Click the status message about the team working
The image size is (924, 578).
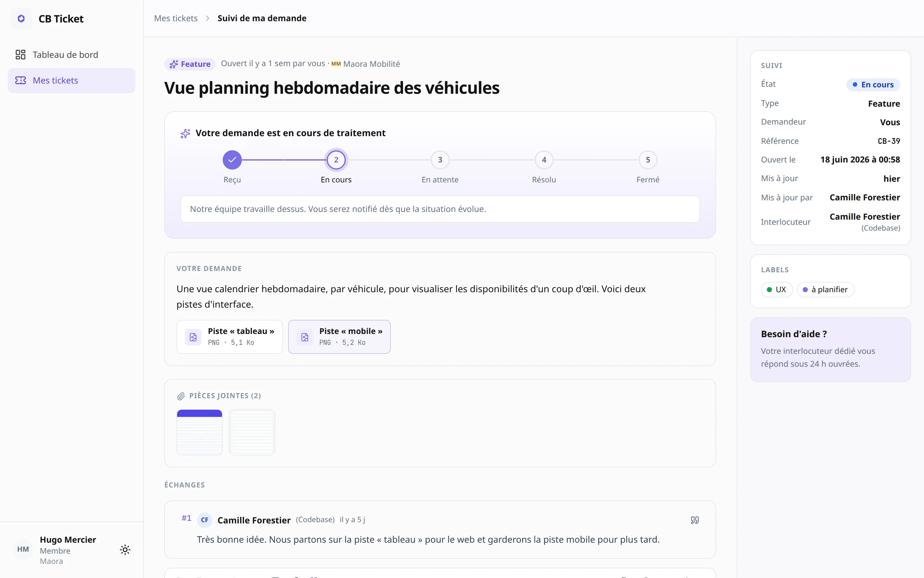(440, 209)
